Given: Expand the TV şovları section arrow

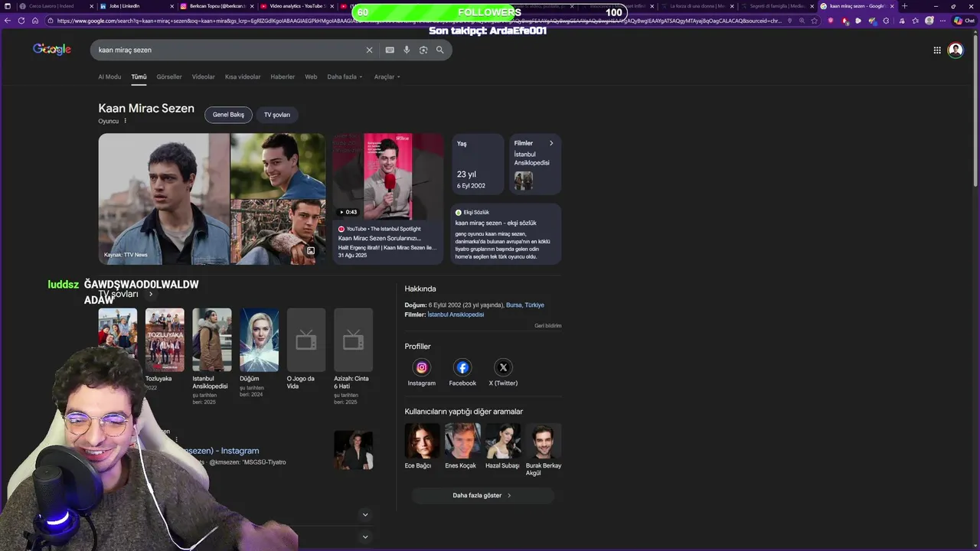Looking at the screenshot, I should pos(151,294).
